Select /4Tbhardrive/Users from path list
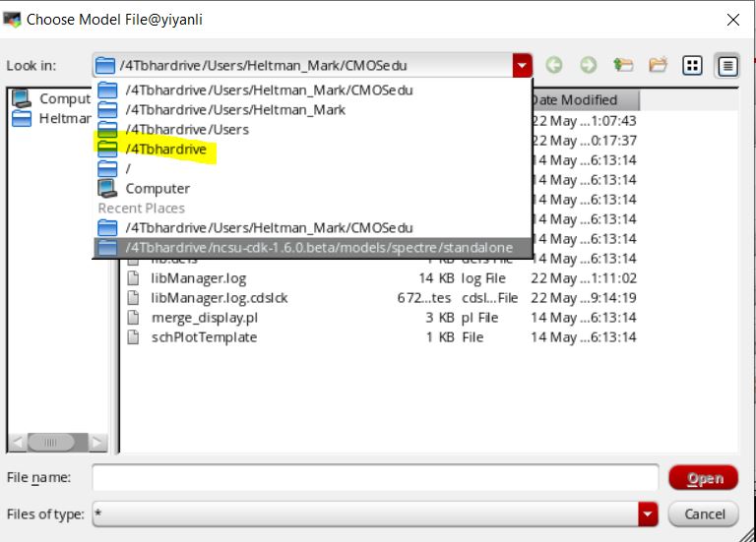Image resolution: width=756 pixels, height=542 pixels. pos(187,130)
